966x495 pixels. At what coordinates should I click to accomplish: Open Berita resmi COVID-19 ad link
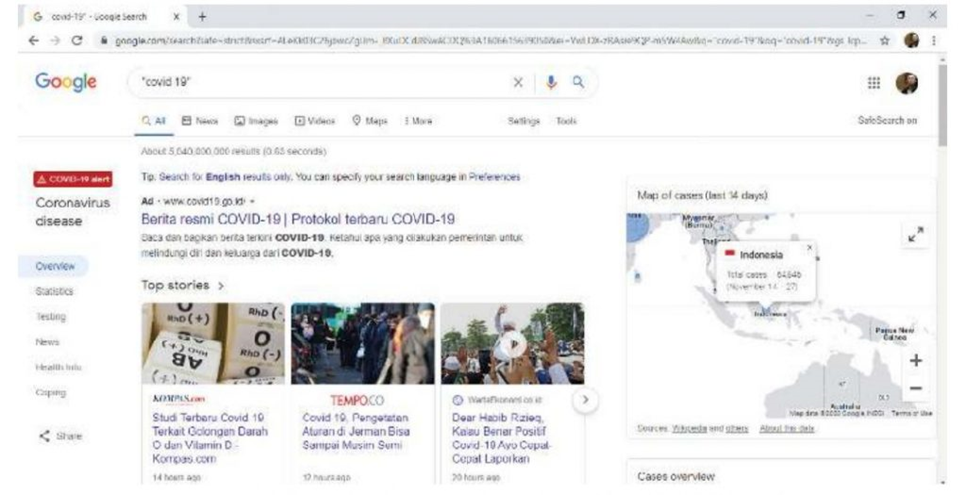tap(298, 219)
